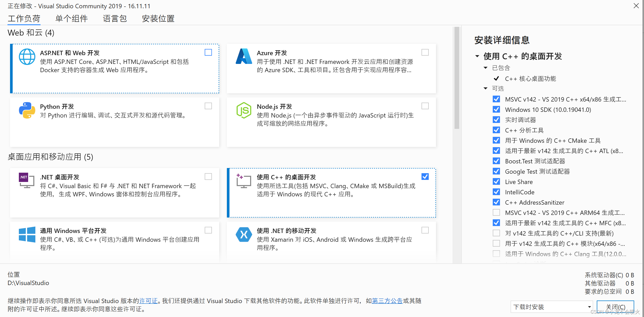Click the workloads list vertical scrollbar

tap(457, 77)
